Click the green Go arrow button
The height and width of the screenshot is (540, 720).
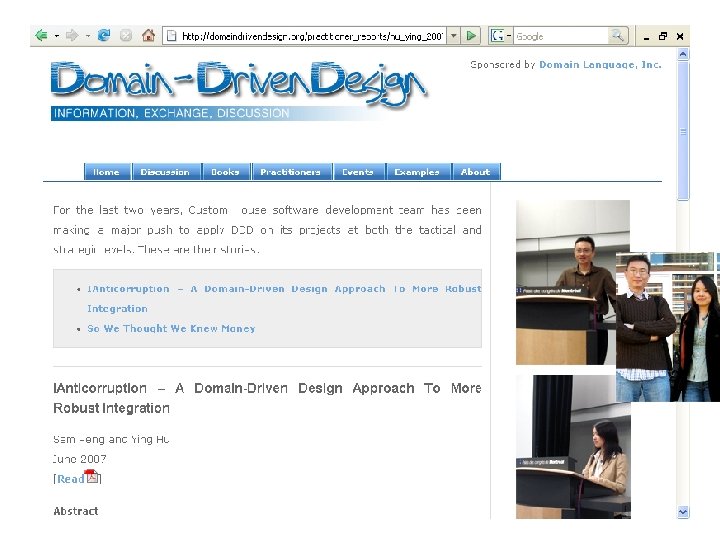pyautogui.click(x=471, y=36)
